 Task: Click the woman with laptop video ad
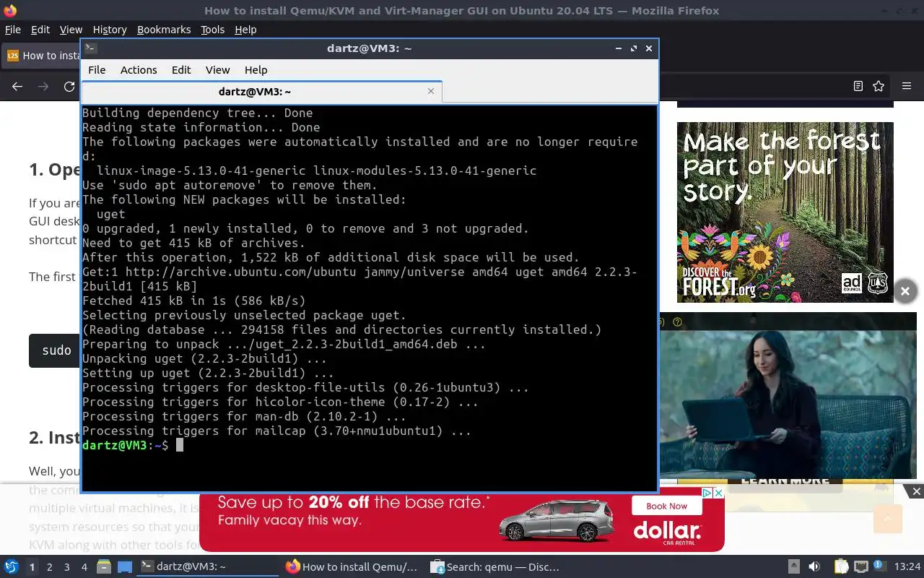click(x=787, y=405)
